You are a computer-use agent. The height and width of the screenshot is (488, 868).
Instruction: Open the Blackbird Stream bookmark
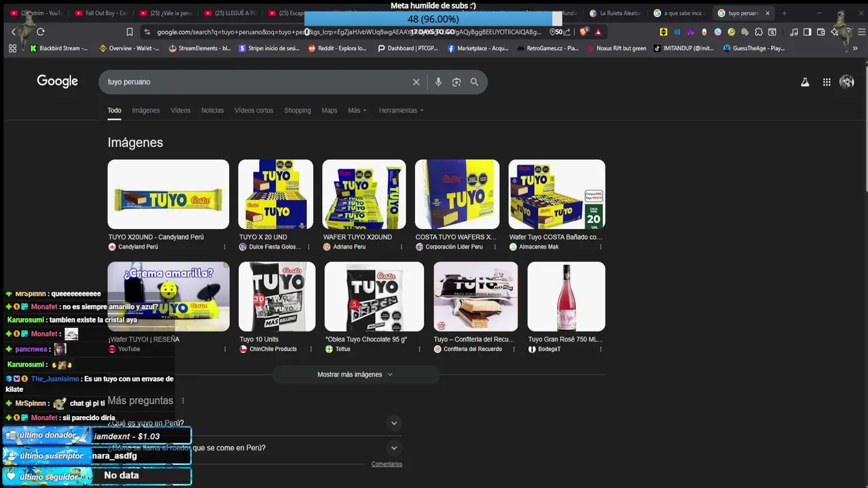coord(59,48)
